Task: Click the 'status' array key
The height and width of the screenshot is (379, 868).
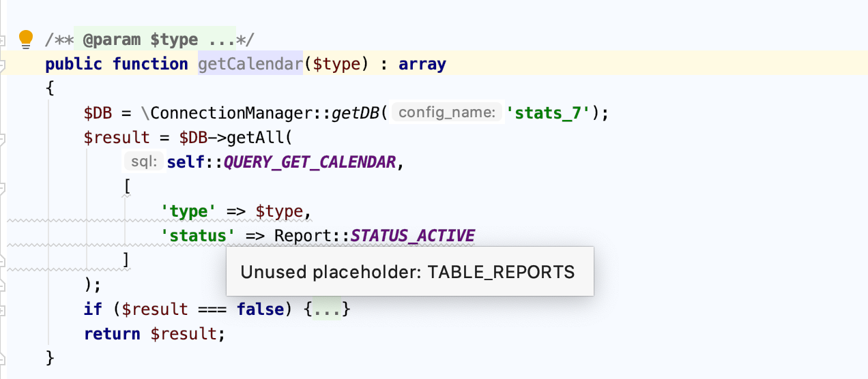Action: click(198, 236)
